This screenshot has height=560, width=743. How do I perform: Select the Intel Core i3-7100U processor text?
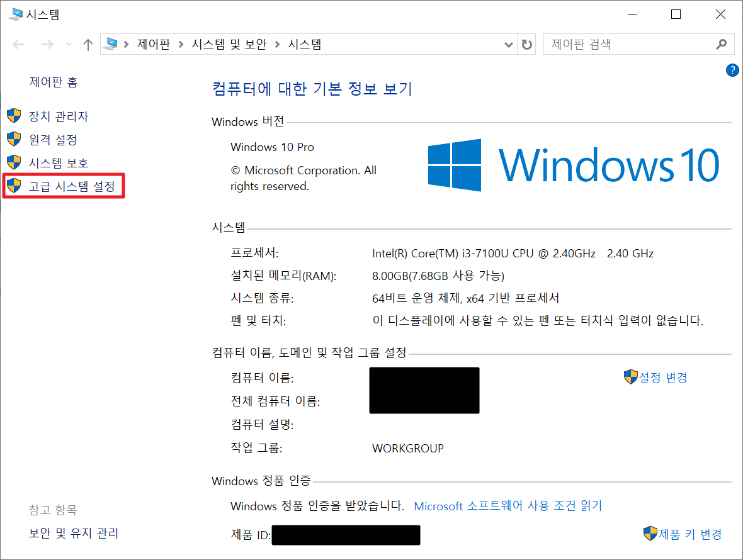[513, 254]
